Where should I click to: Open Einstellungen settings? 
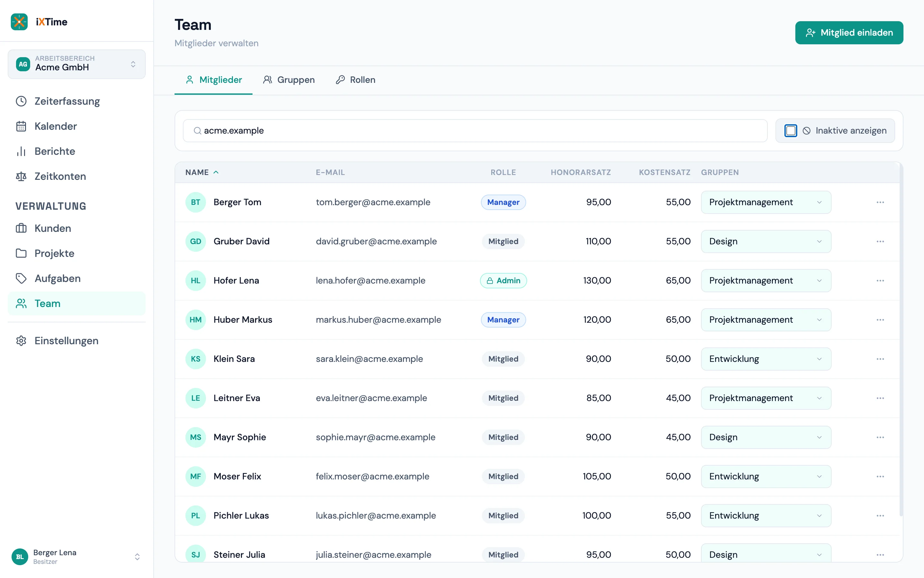pyautogui.click(x=76, y=341)
